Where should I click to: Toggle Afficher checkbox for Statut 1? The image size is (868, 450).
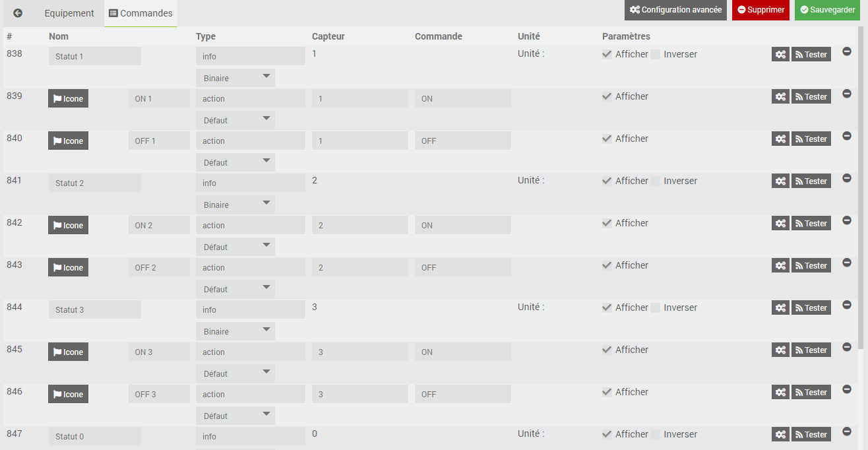coord(607,54)
